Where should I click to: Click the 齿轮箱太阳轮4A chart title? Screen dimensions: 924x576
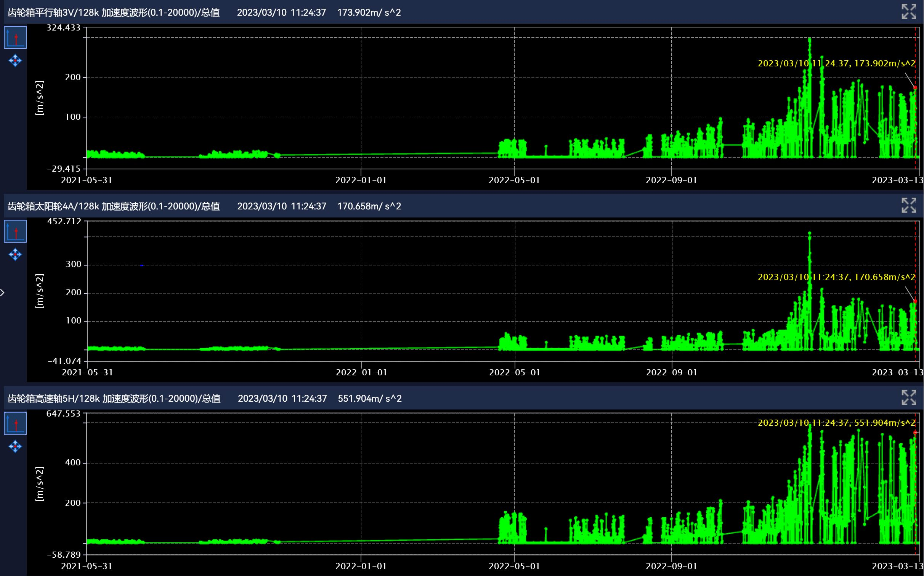(x=114, y=206)
